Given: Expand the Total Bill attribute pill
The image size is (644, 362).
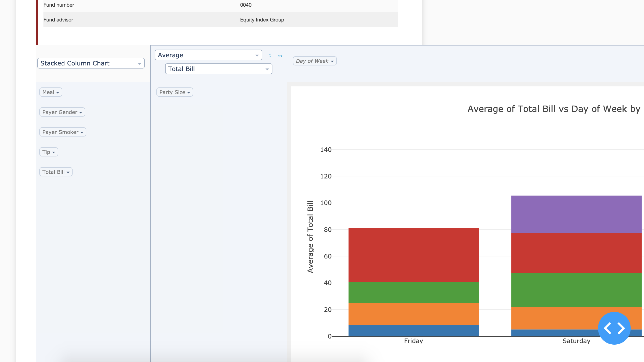Looking at the screenshot, I should [56, 172].
